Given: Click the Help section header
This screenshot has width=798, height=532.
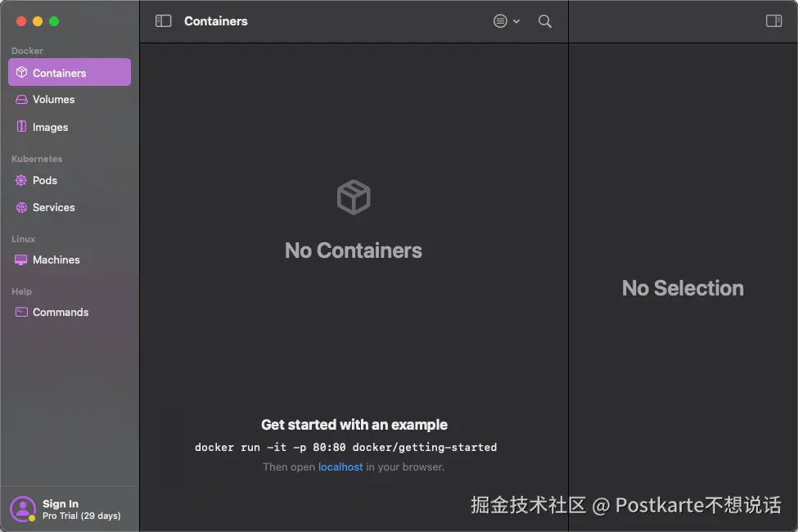Looking at the screenshot, I should (x=21, y=291).
